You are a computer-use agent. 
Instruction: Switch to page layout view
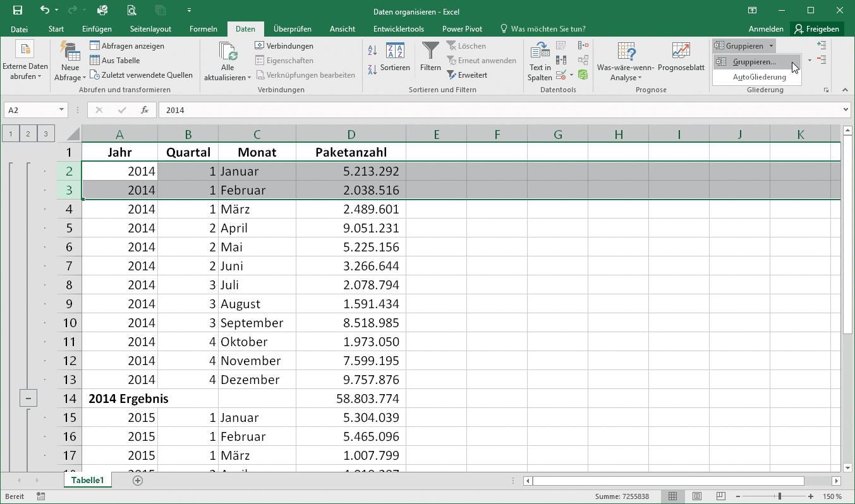696,496
